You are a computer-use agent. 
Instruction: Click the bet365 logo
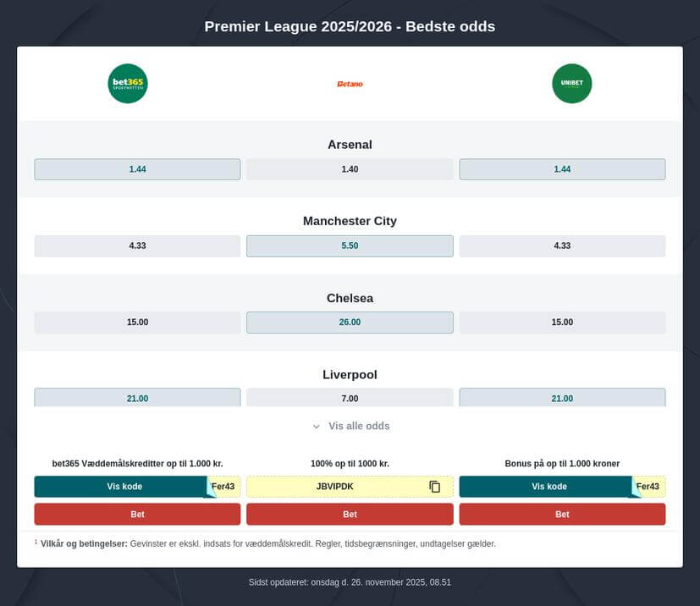[x=127, y=83]
